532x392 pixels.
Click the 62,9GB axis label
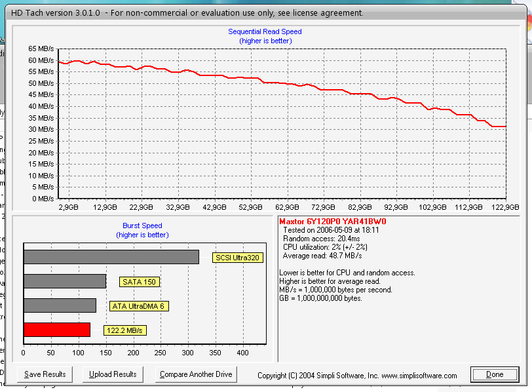coord(287,207)
